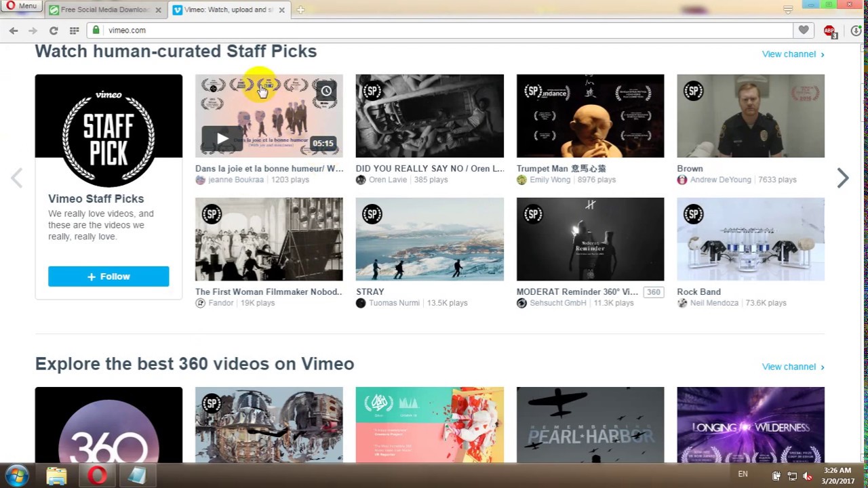Open View channel link for 360 videos
Viewport: 868px width, 488px height.
pos(793,367)
